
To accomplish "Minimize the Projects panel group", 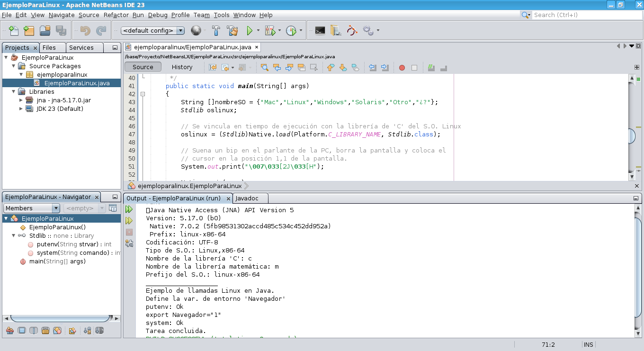I will pos(115,48).
